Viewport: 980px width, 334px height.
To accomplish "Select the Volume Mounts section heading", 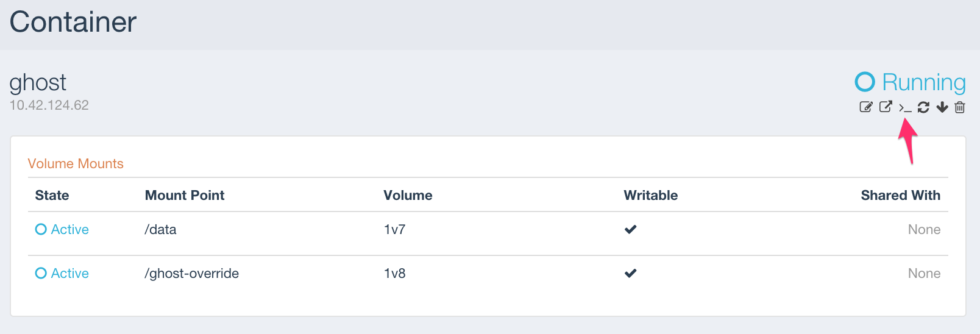I will click(x=76, y=163).
